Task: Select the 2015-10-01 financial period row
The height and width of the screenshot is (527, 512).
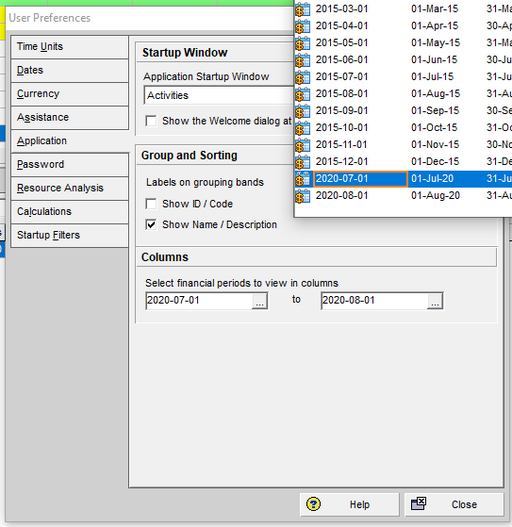Action: [403, 128]
